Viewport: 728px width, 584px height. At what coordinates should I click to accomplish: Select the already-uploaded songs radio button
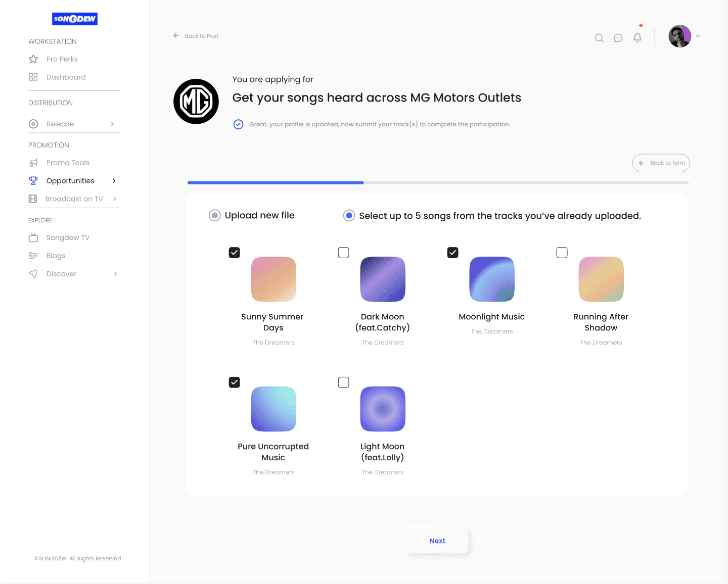349,216
